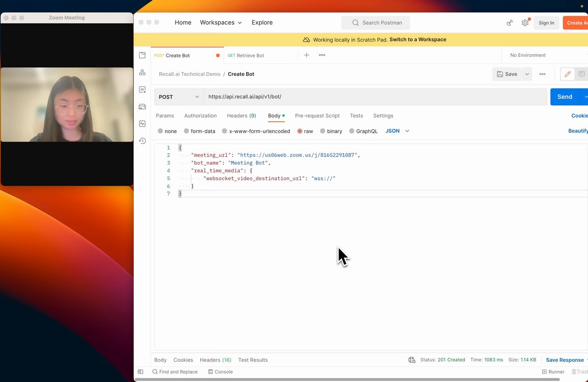588x382 pixels.
Task: Click the Zoom Meeting window title bar
Action: [67, 18]
